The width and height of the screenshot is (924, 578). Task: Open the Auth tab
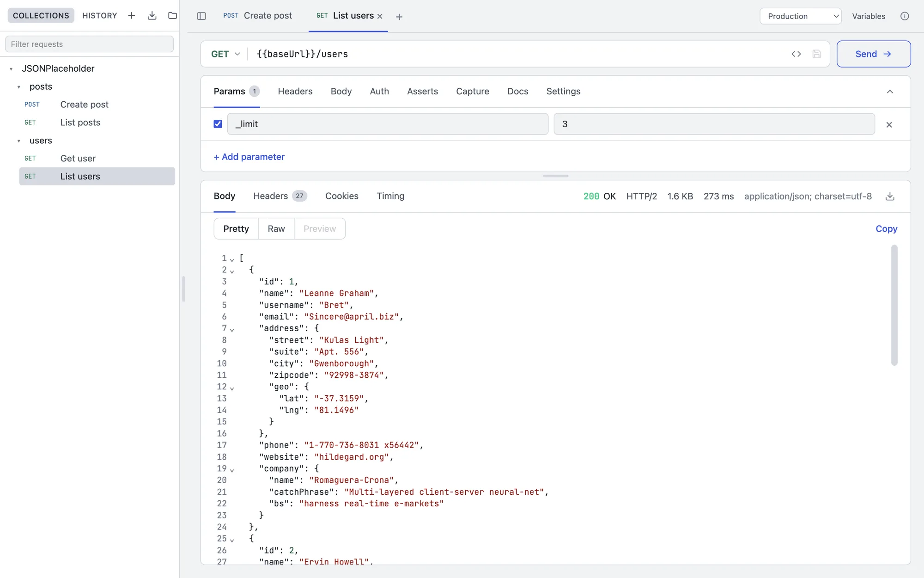[x=379, y=92]
